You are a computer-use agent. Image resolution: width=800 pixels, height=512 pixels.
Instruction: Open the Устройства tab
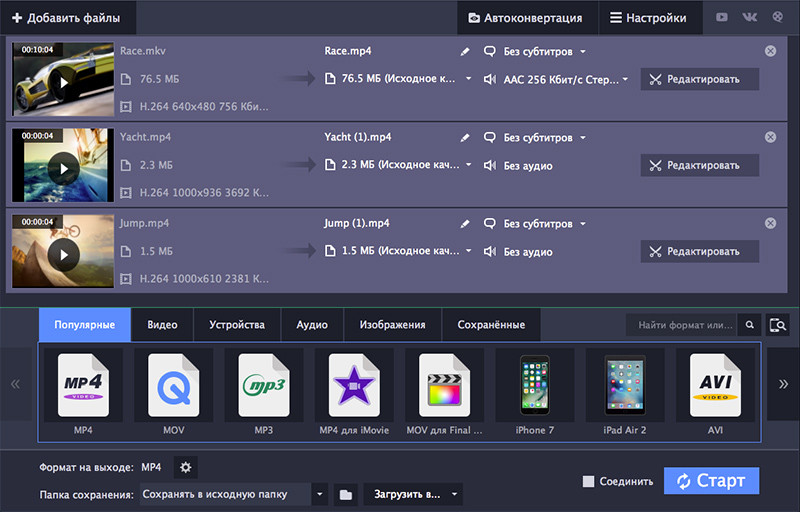coord(237,325)
